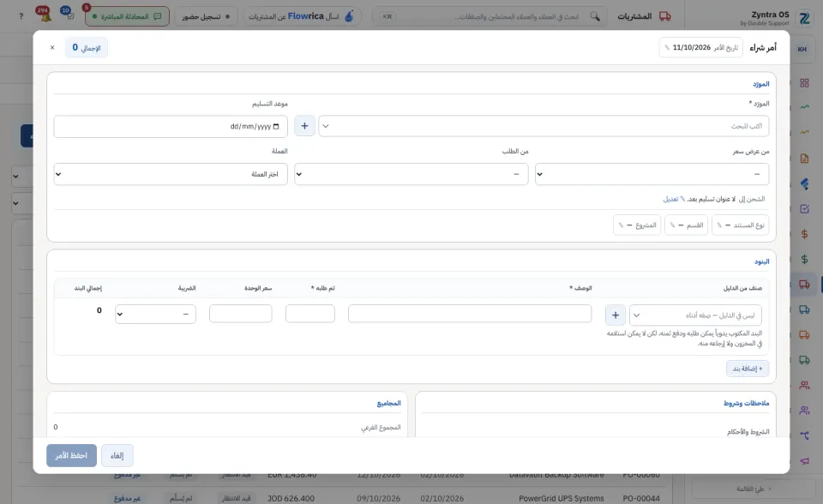Image resolution: width=823 pixels, height=504 pixels.
Task: Click the 'المشروع' chip
Action: (637, 225)
